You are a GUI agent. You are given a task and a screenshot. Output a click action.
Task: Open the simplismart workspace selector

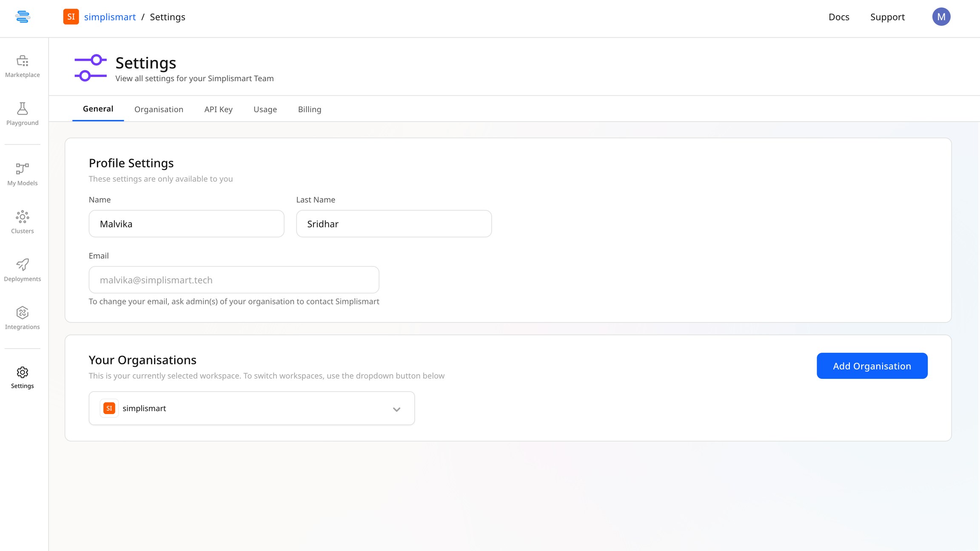click(x=252, y=408)
